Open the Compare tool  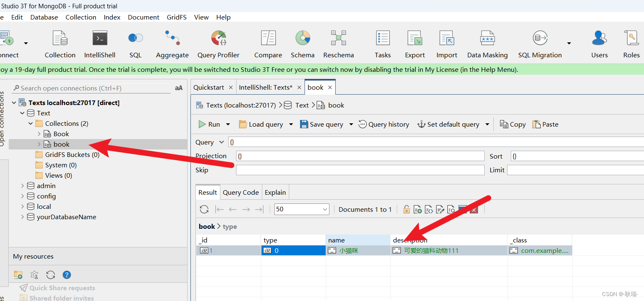[268, 44]
